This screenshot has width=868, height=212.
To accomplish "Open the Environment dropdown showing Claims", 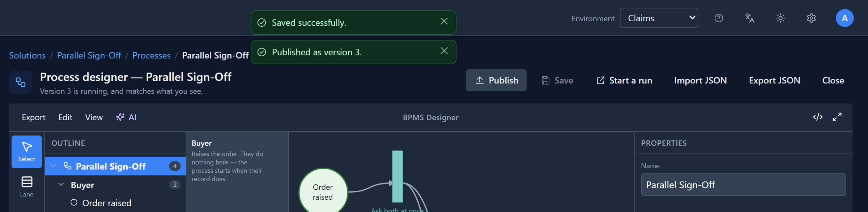I will [x=659, y=18].
